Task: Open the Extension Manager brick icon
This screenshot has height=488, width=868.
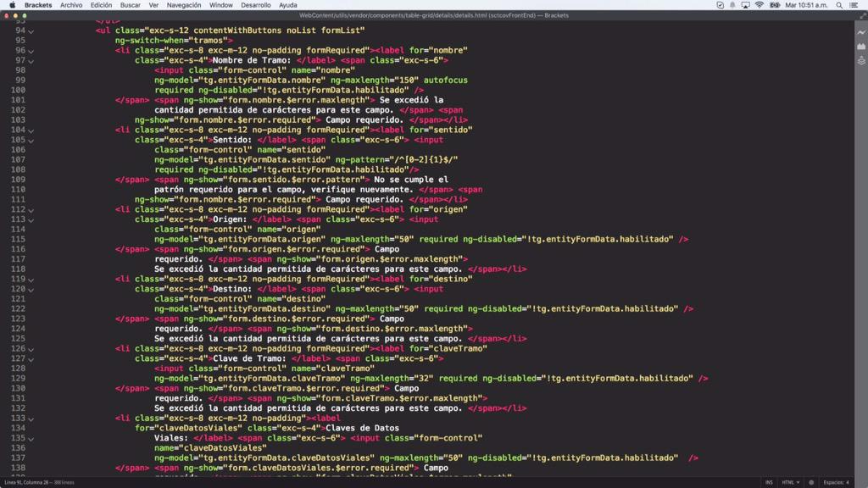Action: 861,47
